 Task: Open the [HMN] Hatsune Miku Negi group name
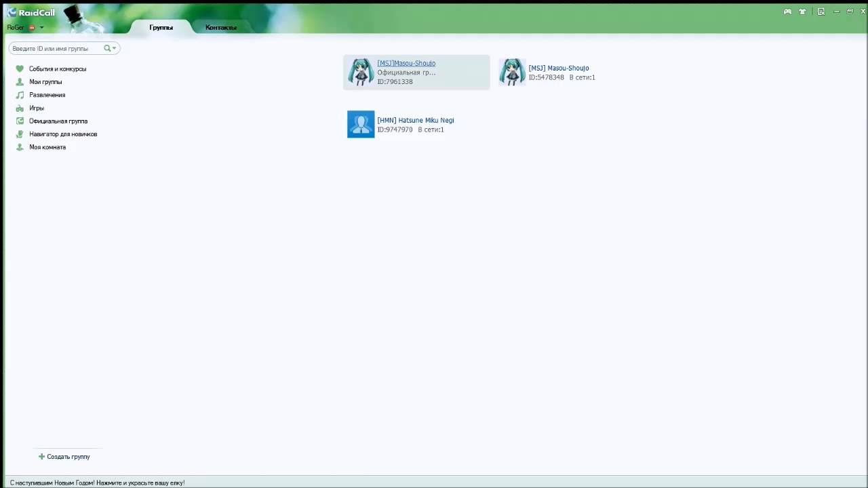click(x=416, y=120)
